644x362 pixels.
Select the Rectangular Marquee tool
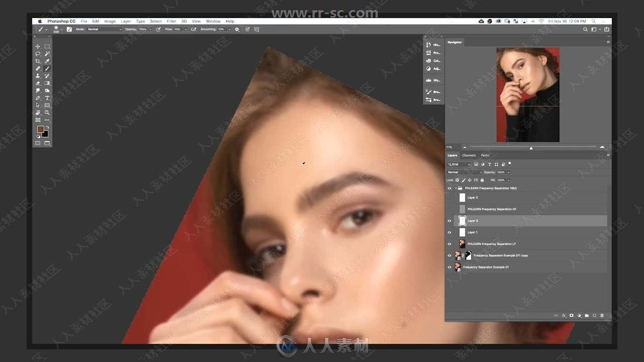[47, 46]
